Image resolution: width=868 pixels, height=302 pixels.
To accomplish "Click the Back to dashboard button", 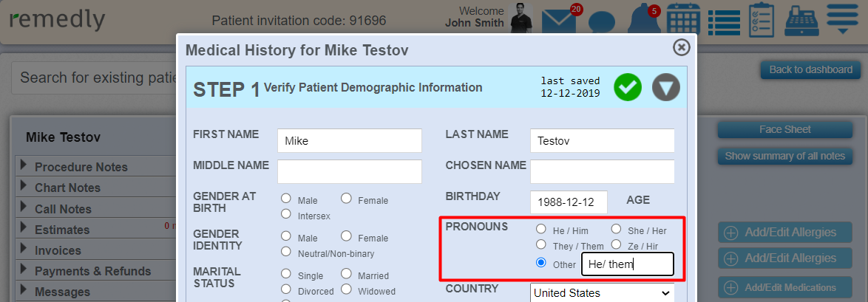I will [811, 69].
